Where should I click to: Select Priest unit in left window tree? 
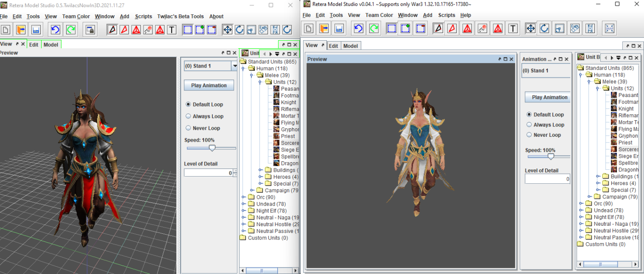[288, 136]
